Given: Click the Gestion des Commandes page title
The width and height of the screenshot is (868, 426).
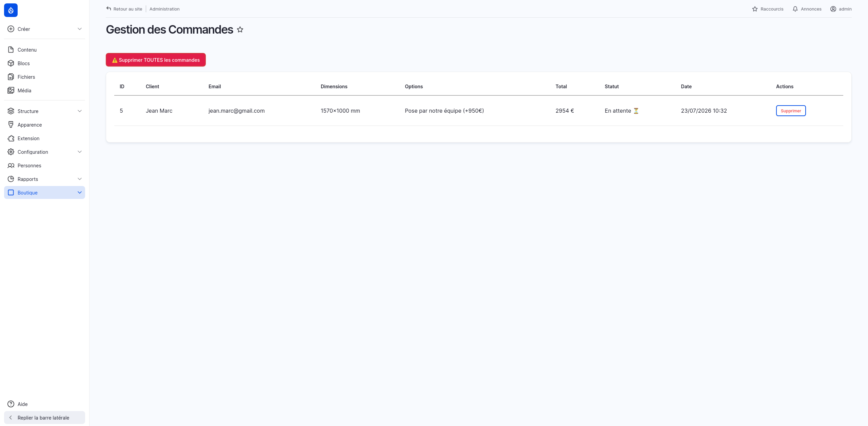Looking at the screenshot, I should pos(169,30).
